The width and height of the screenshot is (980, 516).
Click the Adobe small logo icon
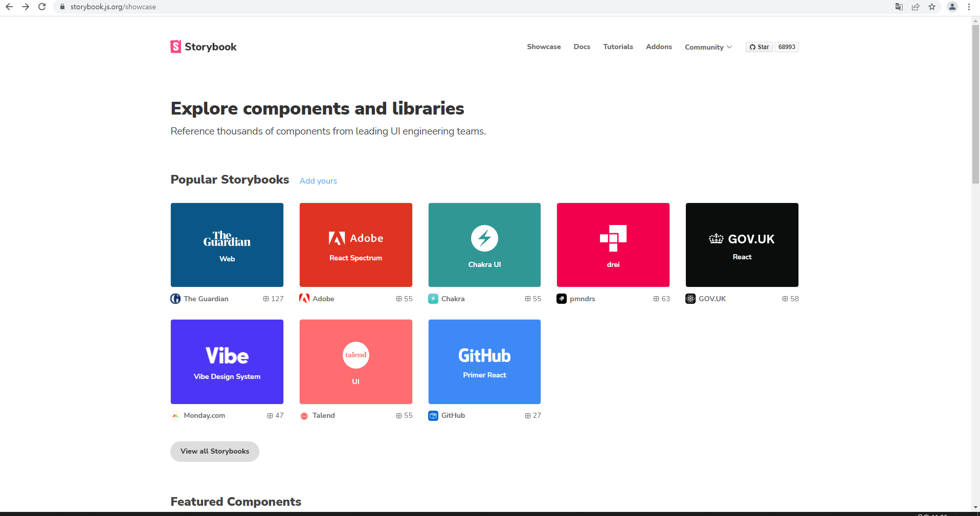coord(304,299)
